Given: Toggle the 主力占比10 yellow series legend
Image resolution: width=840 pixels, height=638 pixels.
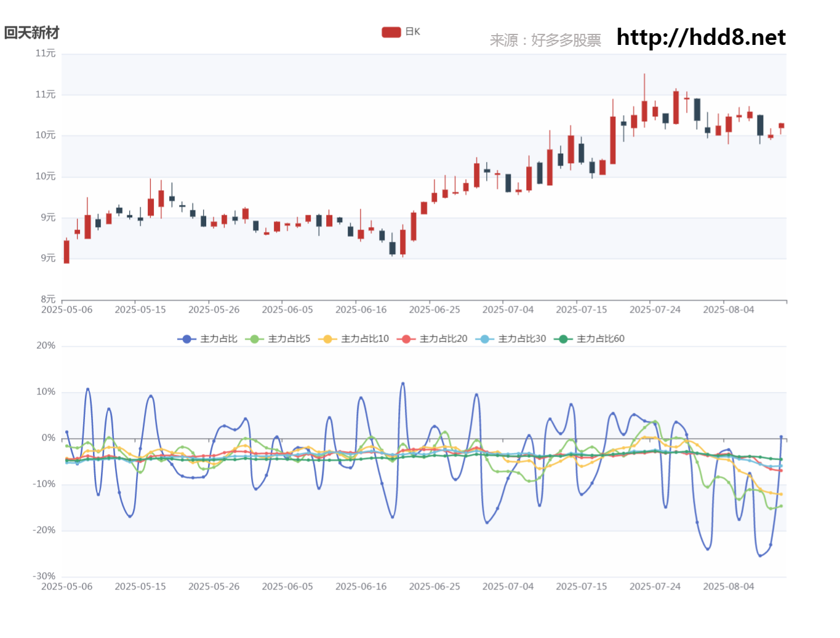Looking at the screenshot, I should (x=353, y=339).
